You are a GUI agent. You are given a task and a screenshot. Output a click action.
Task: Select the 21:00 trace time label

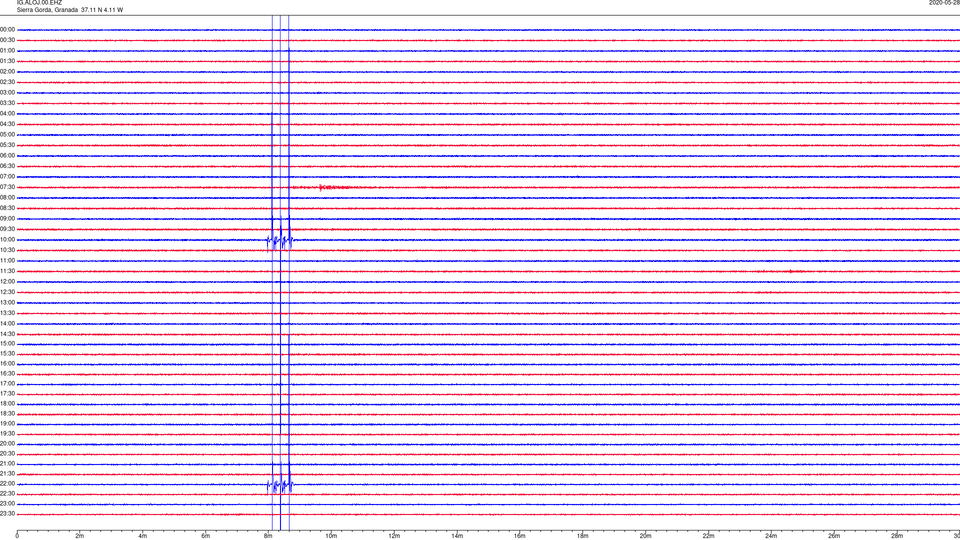(7, 464)
